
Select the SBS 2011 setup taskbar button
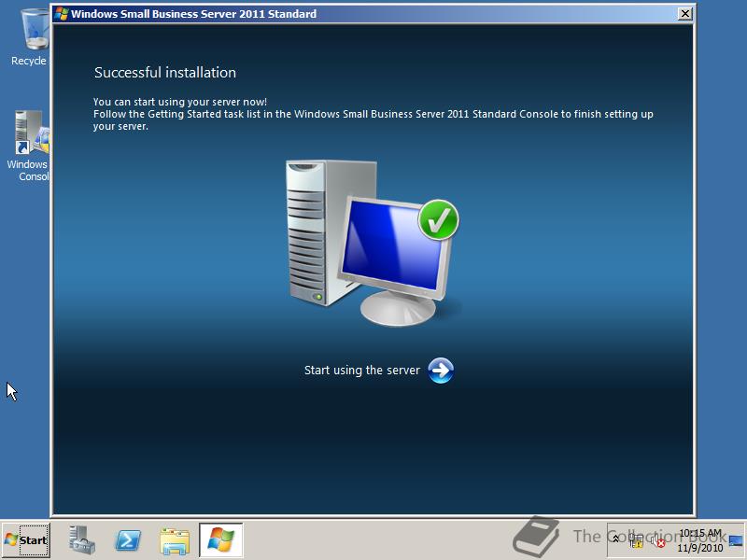[x=221, y=540]
